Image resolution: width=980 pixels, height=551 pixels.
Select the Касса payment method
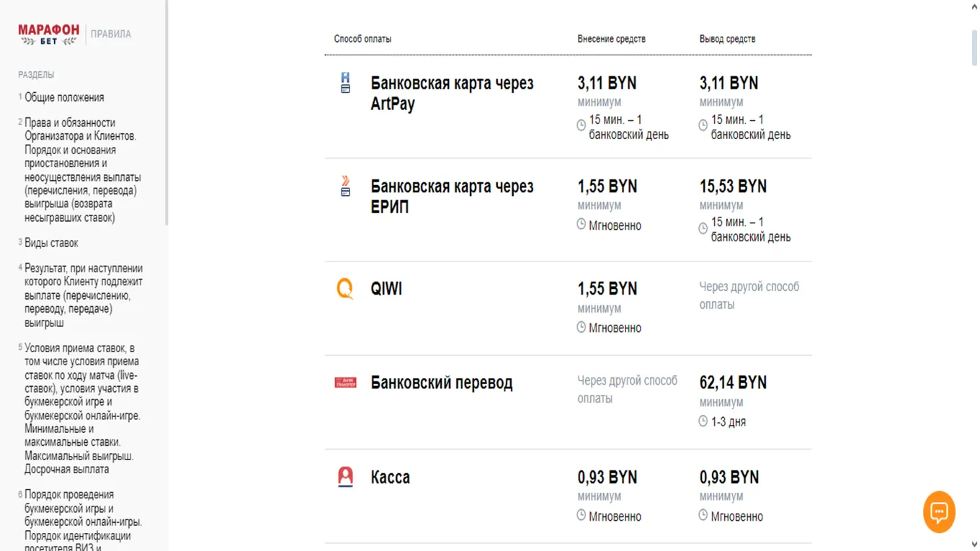click(390, 477)
